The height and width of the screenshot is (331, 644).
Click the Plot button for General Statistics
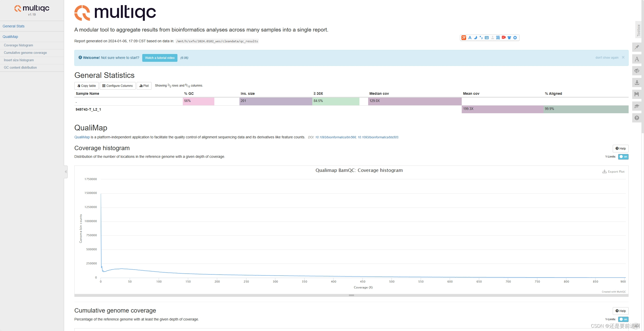click(x=144, y=86)
